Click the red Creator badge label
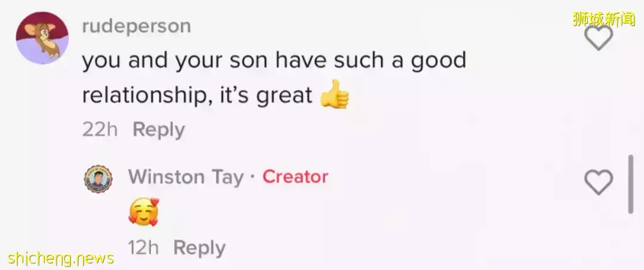 tap(295, 177)
